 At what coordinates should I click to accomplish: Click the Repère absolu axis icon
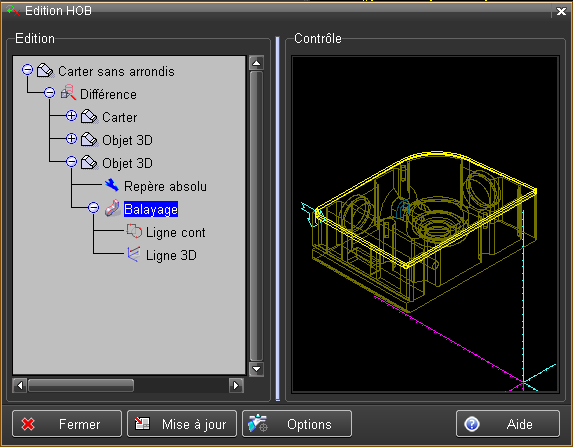click(112, 185)
